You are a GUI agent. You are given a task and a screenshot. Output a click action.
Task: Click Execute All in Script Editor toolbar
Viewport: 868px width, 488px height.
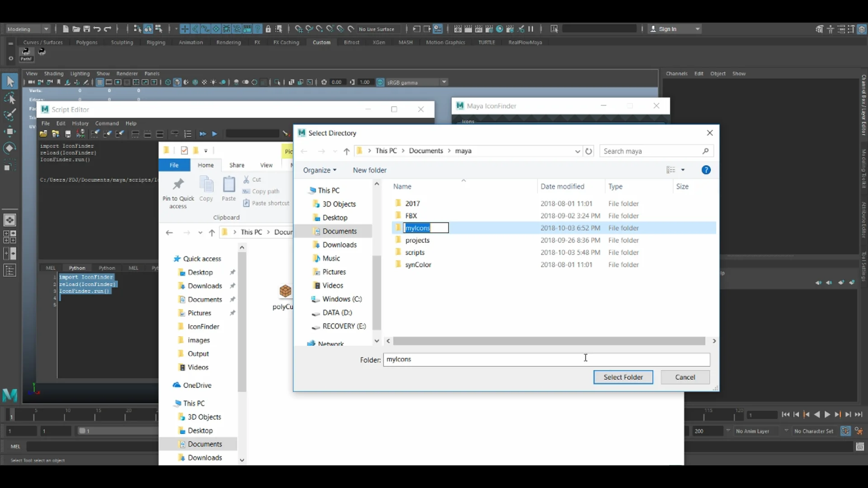click(203, 134)
